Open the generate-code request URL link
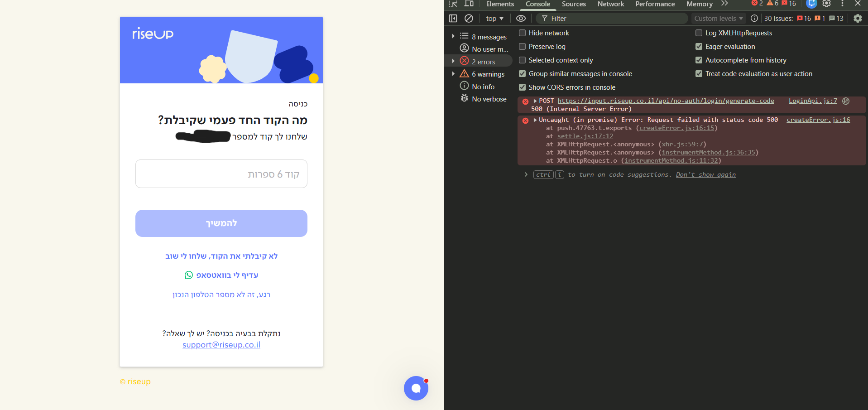This screenshot has height=410, width=868. click(666, 101)
